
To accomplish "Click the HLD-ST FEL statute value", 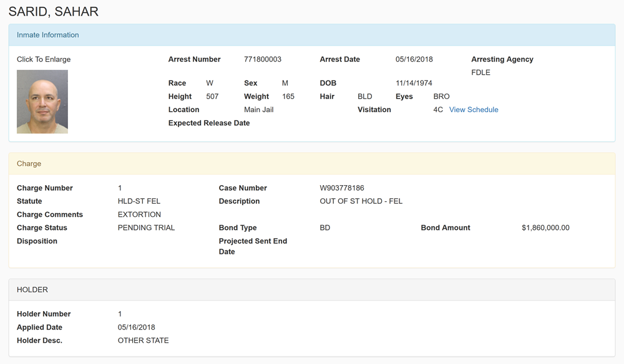I will [139, 201].
